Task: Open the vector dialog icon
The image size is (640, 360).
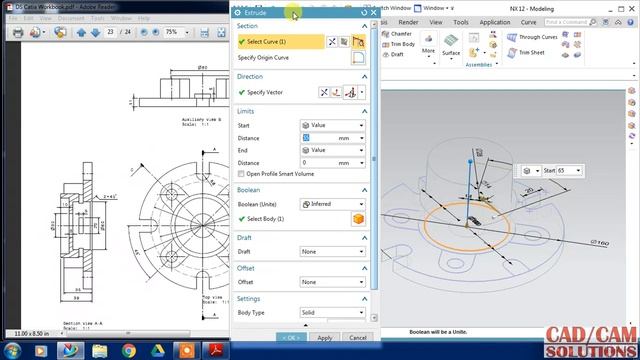Action: [336, 92]
